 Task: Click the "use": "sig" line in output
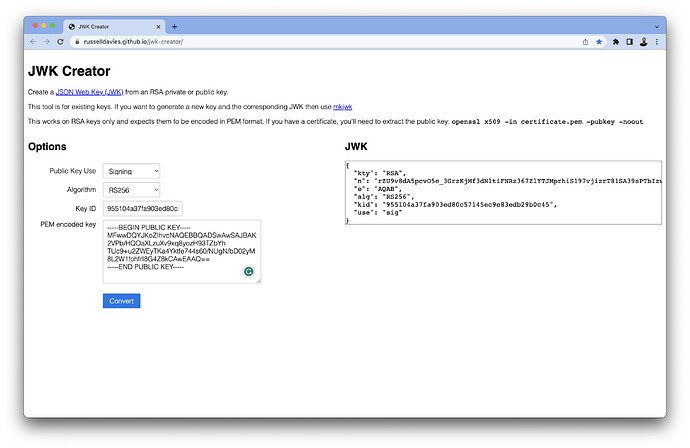pos(378,213)
